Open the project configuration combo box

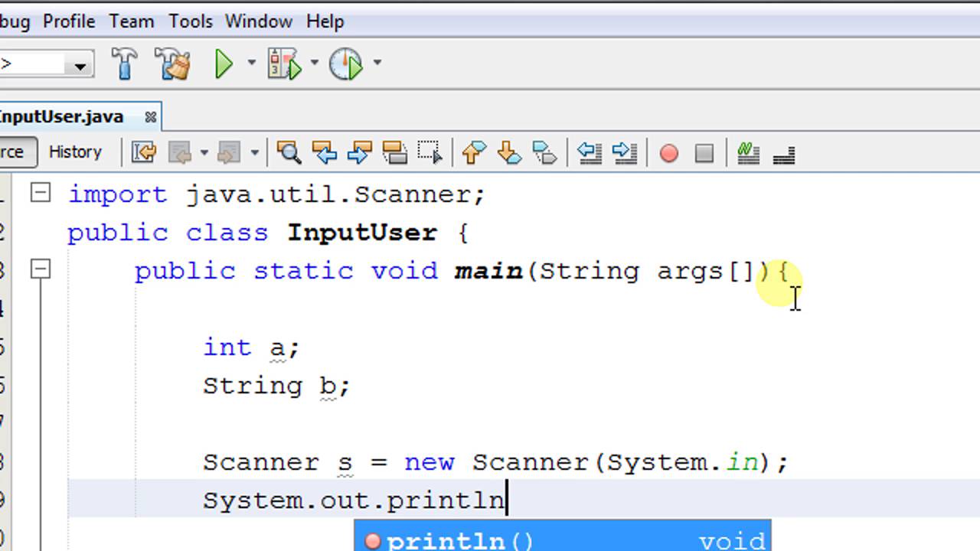tap(46, 64)
